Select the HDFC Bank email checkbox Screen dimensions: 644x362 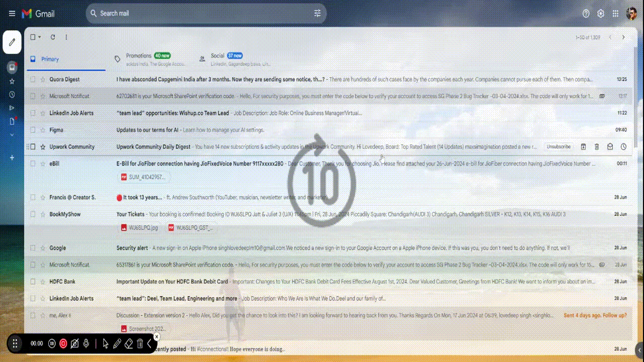(33, 282)
